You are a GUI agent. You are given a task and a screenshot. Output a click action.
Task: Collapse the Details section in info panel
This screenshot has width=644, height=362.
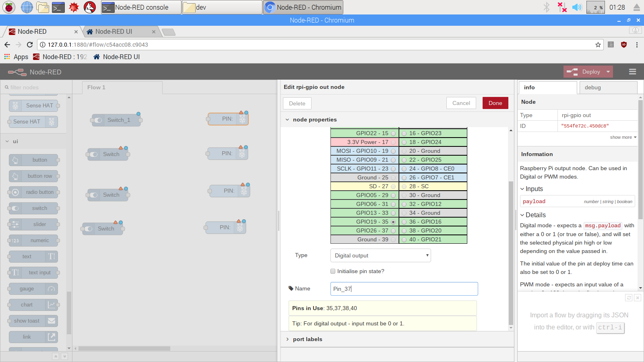[x=522, y=215]
